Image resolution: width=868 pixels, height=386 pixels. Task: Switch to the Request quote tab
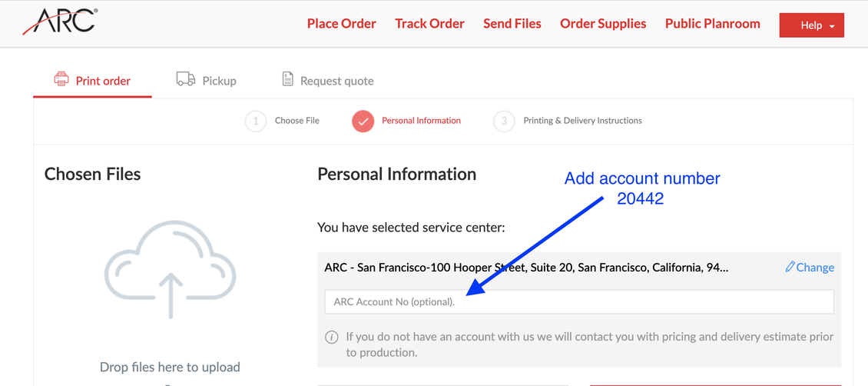point(328,80)
